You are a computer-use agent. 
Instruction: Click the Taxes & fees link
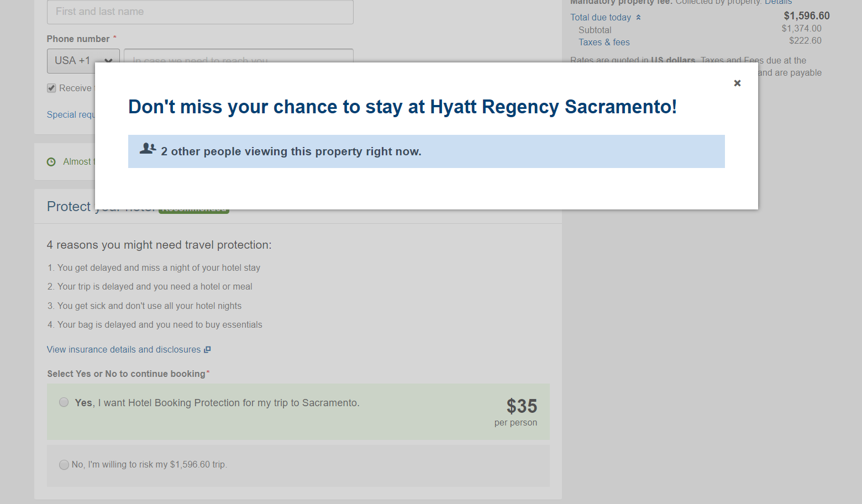click(x=604, y=43)
